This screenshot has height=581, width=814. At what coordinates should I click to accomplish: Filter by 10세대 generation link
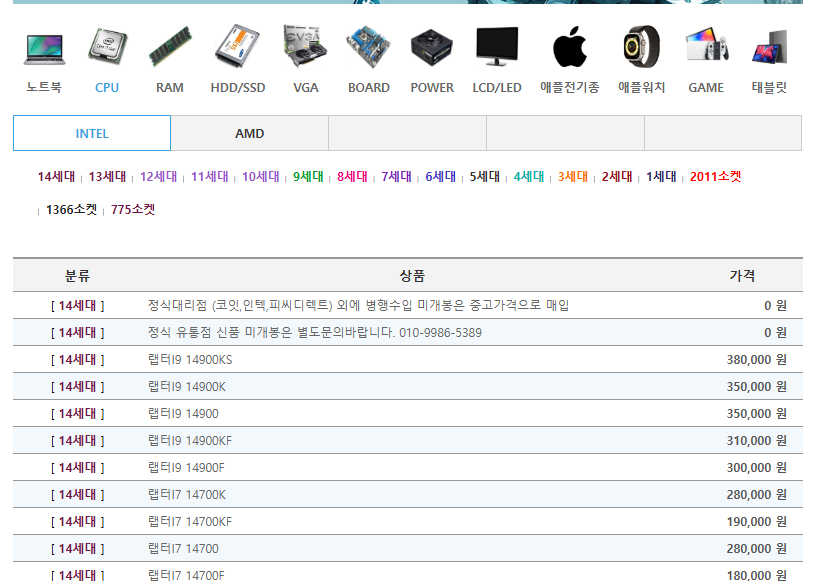261,177
